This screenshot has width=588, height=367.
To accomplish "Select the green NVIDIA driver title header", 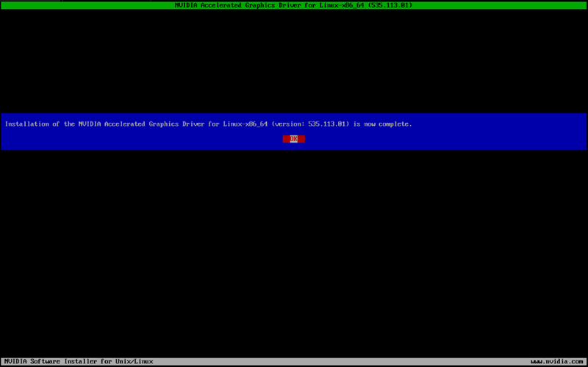I will (x=293, y=5).
